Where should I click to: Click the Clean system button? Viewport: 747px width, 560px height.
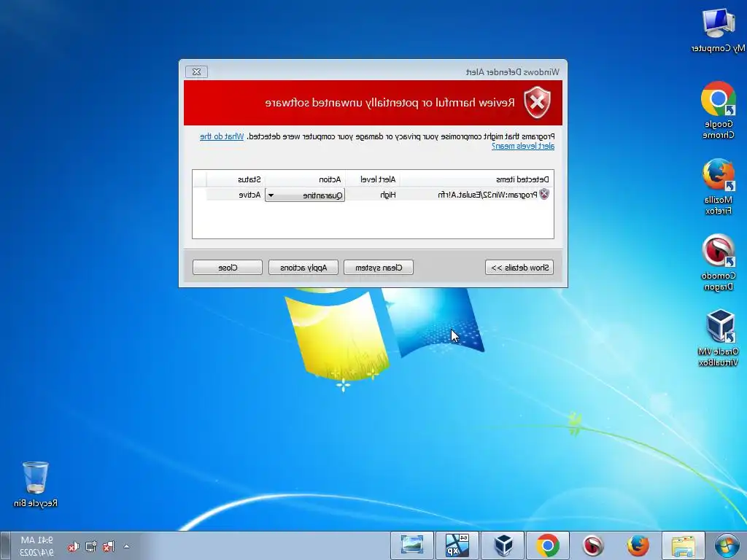379,268
